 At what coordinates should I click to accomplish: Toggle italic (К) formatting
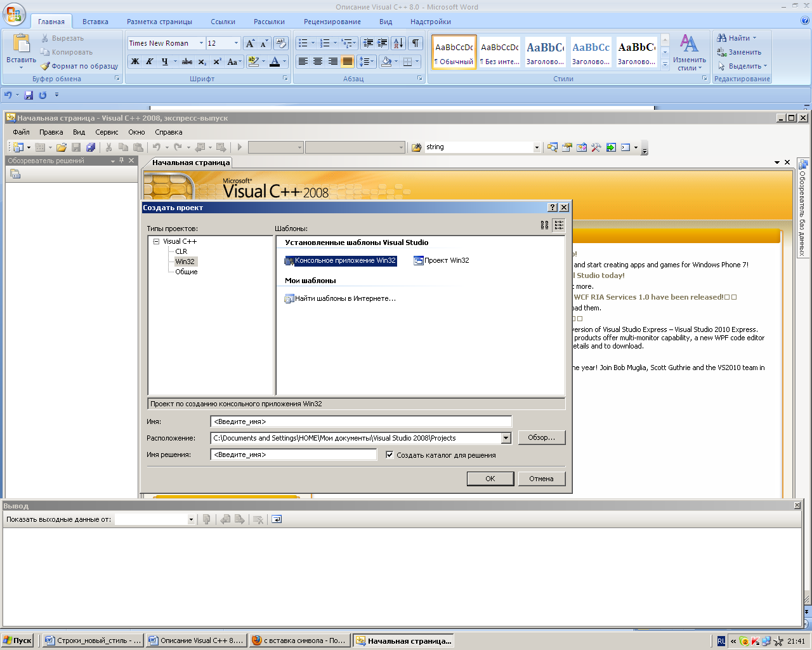point(150,62)
